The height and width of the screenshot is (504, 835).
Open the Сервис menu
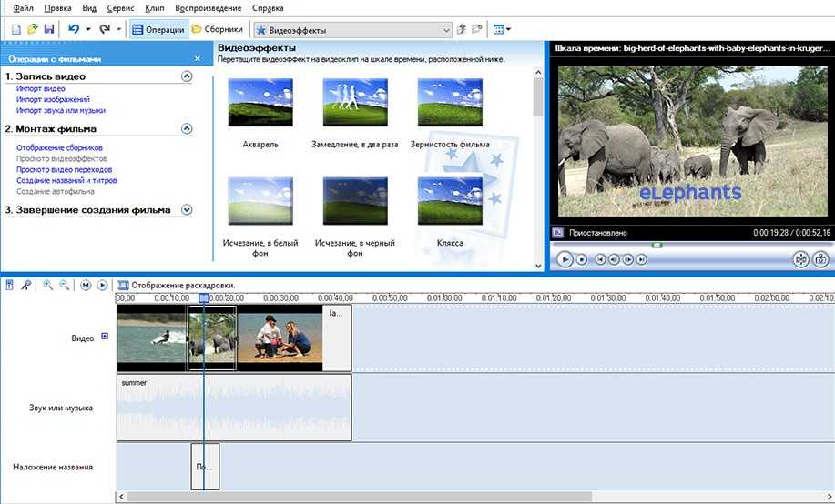[120, 8]
